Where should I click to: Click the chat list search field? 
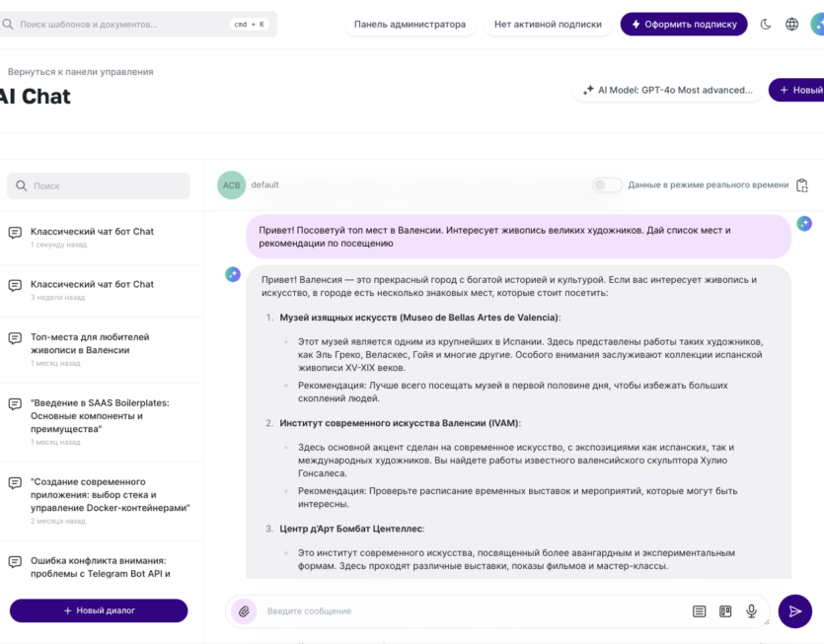[99, 185]
